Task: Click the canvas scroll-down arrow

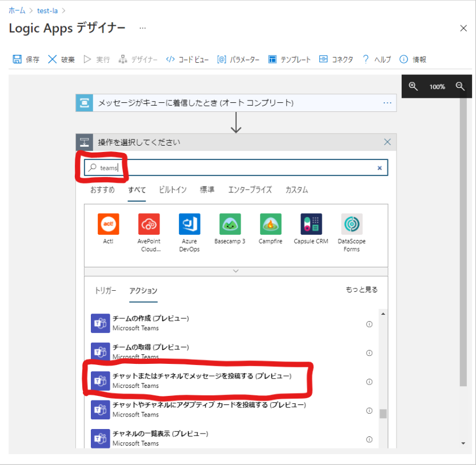Action: [463, 443]
